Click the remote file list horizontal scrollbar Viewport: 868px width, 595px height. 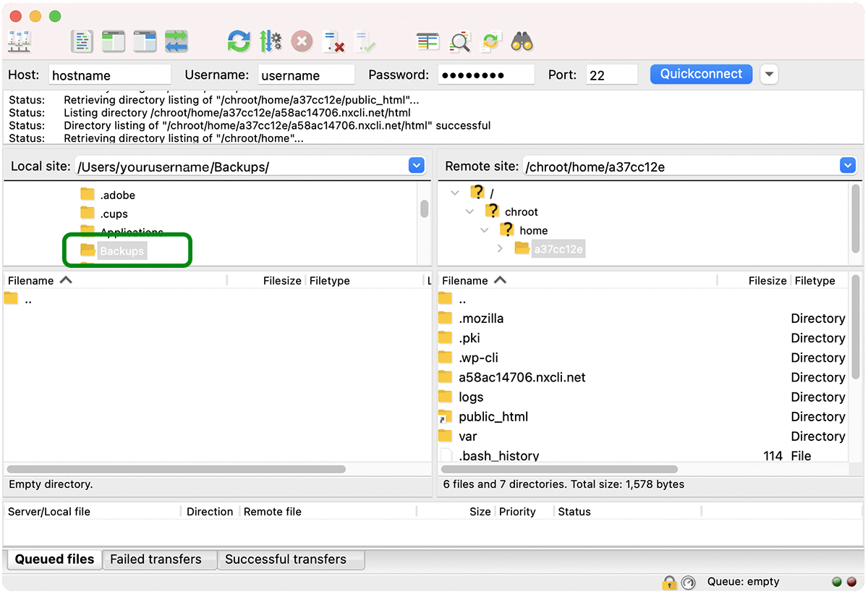[564, 469]
